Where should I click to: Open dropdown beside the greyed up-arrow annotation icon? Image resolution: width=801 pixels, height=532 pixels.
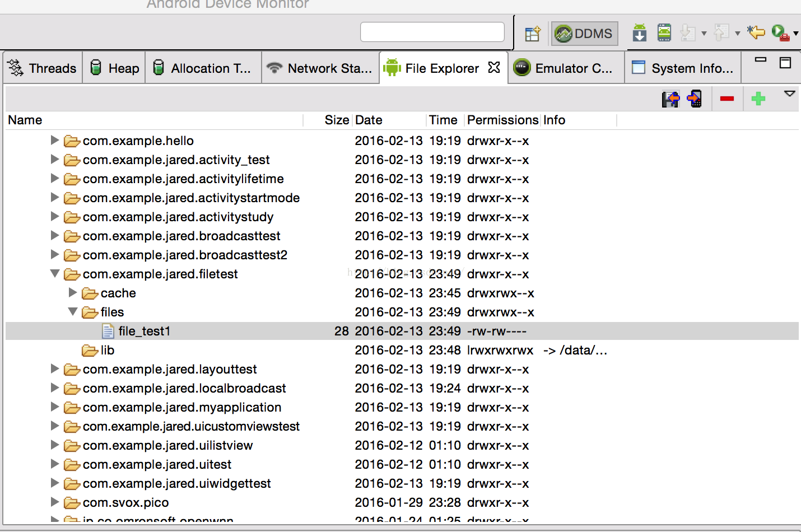(738, 34)
